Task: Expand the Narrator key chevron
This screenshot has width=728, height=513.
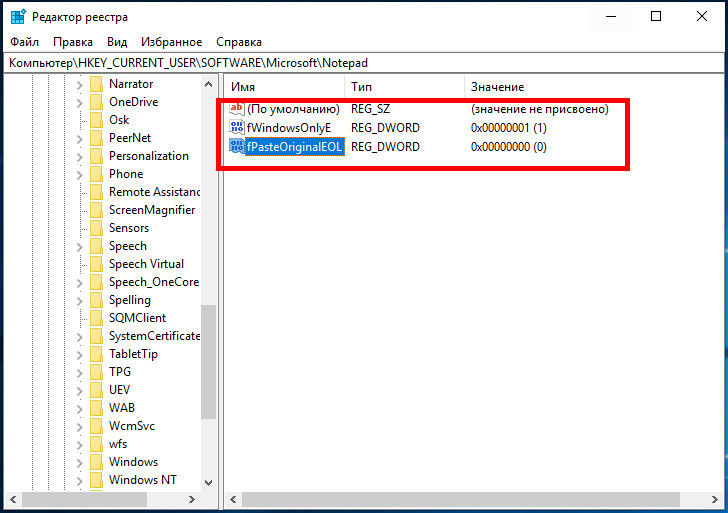Action: tap(79, 85)
